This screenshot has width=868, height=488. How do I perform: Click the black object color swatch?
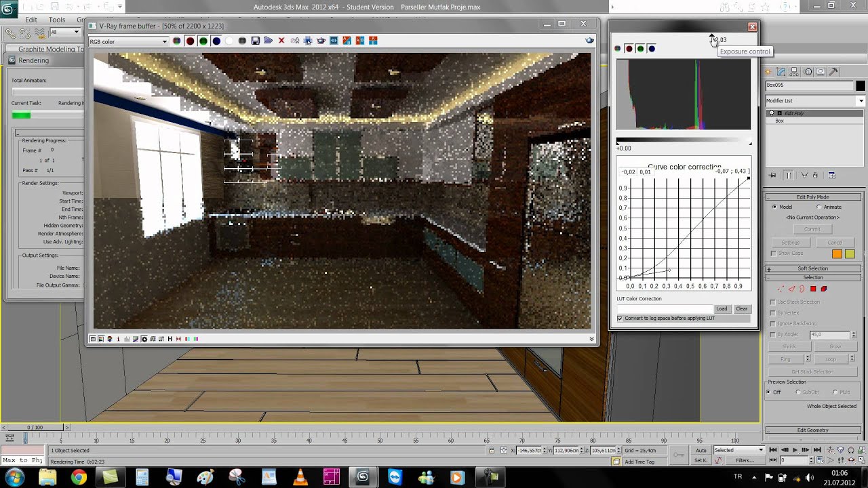(861, 86)
